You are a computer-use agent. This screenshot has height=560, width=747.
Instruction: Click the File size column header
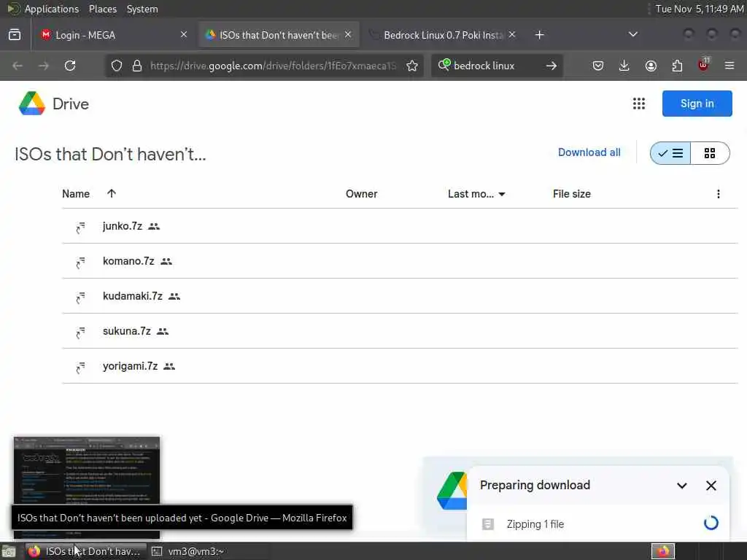[572, 194]
